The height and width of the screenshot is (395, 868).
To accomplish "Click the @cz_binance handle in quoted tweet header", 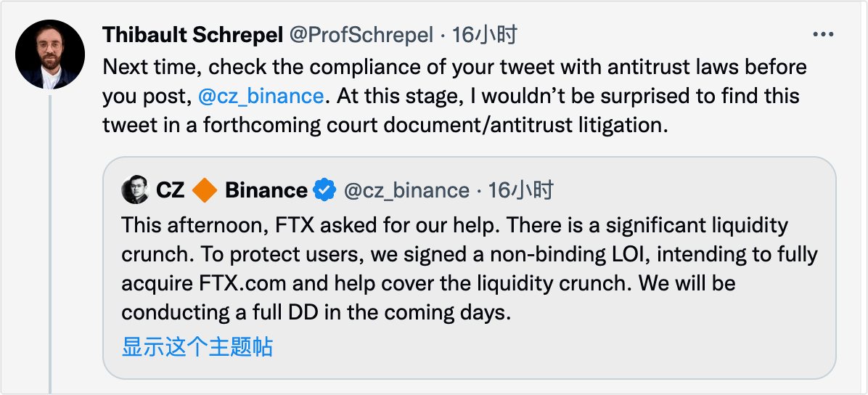I will [406, 191].
